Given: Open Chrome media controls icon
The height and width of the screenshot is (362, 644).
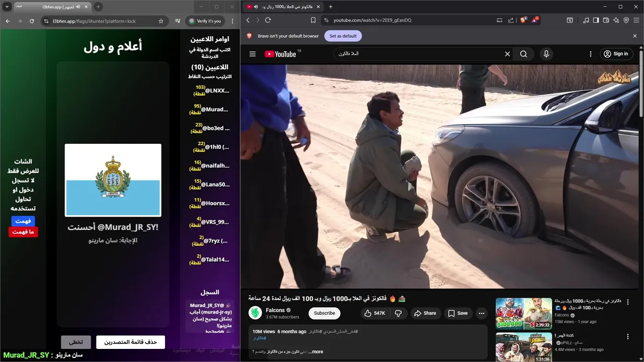Looking at the screenshot, I should [x=178, y=21].
